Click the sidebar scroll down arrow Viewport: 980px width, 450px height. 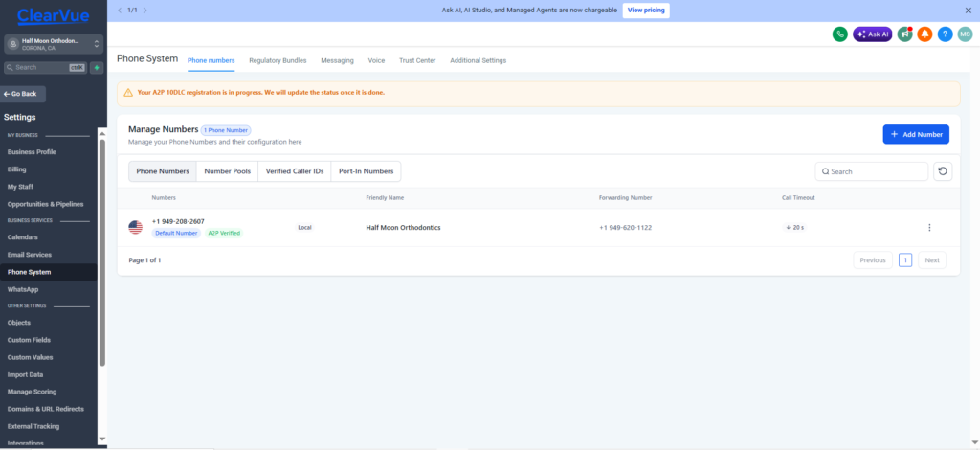tap(102, 439)
